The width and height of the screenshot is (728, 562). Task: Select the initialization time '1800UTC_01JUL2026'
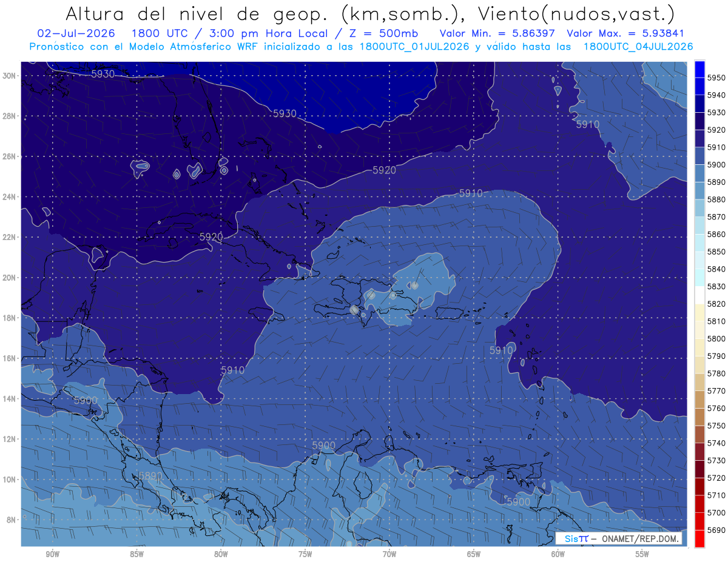(414, 47)
